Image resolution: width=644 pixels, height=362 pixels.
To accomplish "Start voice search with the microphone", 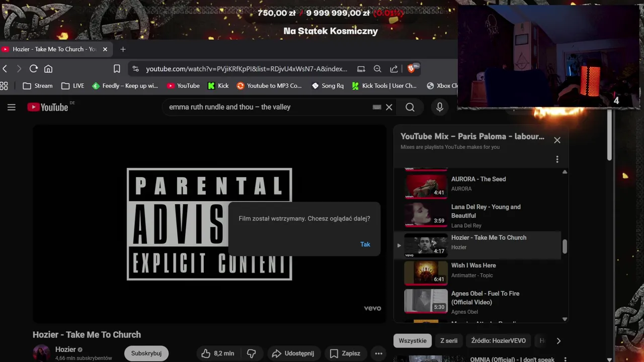I will tap(440, 107).
